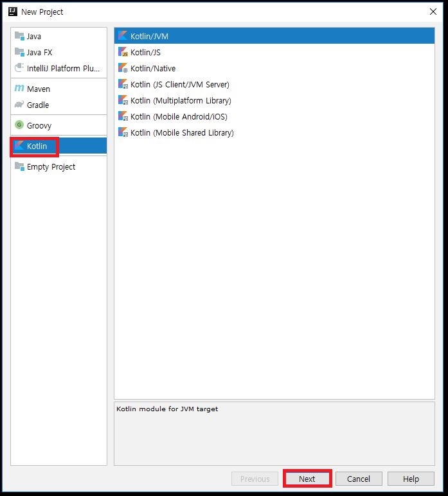Pick Kotlin (Mobile Android/iOS) template
The height and width of the screenshot is (496, 448).
pos(274,116)
